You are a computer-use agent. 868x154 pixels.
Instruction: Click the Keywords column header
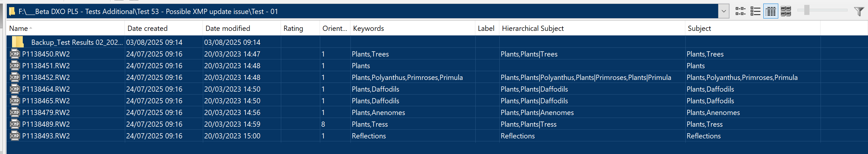(368, 29)
